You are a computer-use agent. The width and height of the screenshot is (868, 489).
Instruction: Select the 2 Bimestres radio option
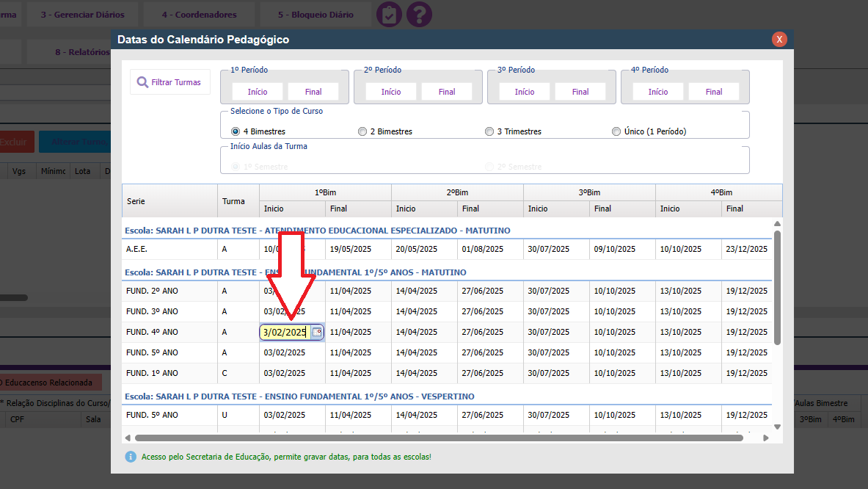(x=362, y=131)
